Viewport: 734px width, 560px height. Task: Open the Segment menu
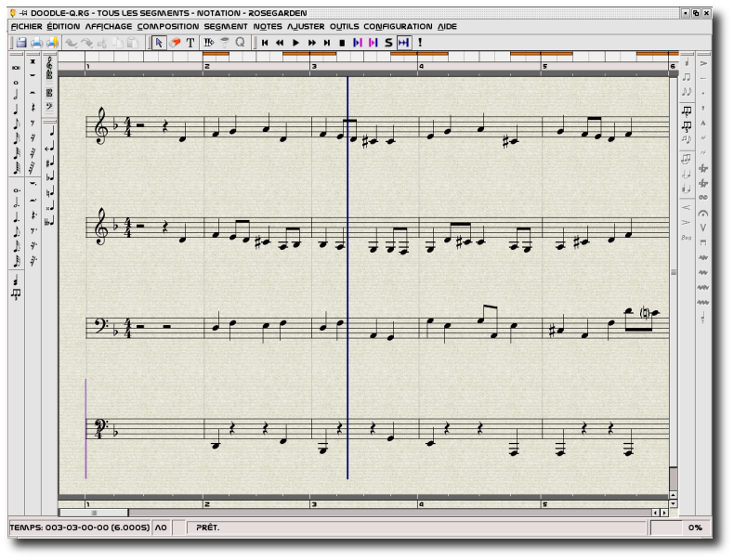click(x=226, y=27)
